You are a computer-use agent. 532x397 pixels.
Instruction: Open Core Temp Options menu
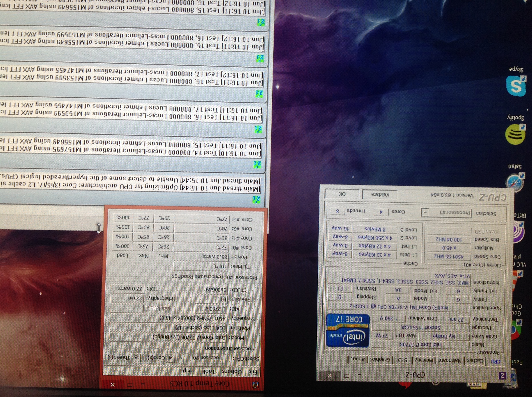(232, 372)
